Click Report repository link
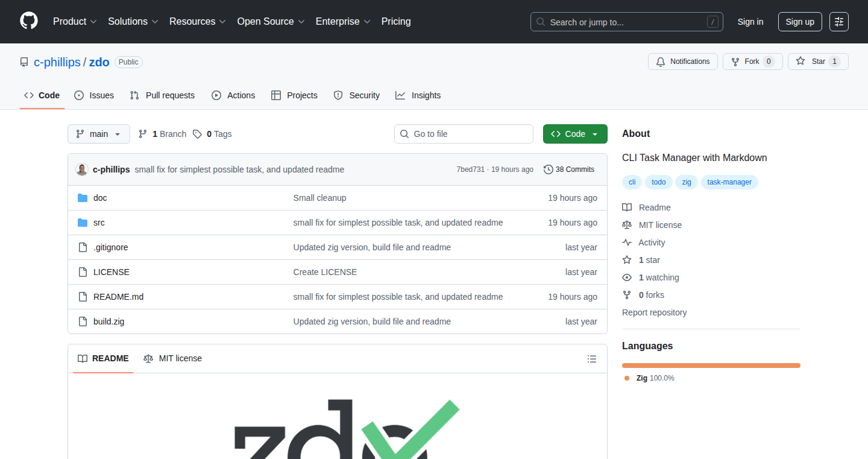The width and height of the screenshot is (868, 459). [654, 312]
